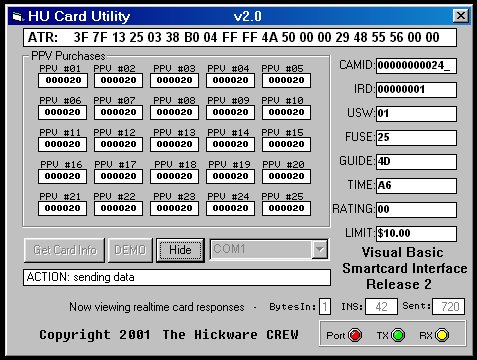Click the ACTION status text box

[x=177, y=277]
